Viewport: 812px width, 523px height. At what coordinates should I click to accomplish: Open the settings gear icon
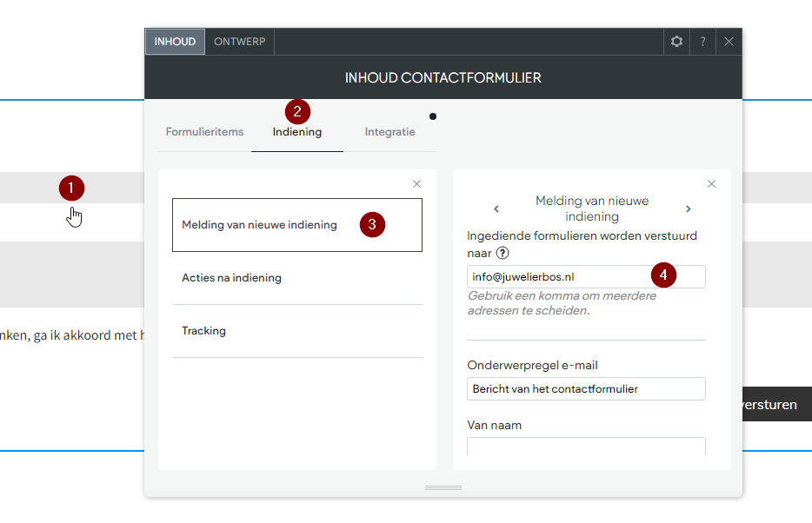(x=676, y=42)
